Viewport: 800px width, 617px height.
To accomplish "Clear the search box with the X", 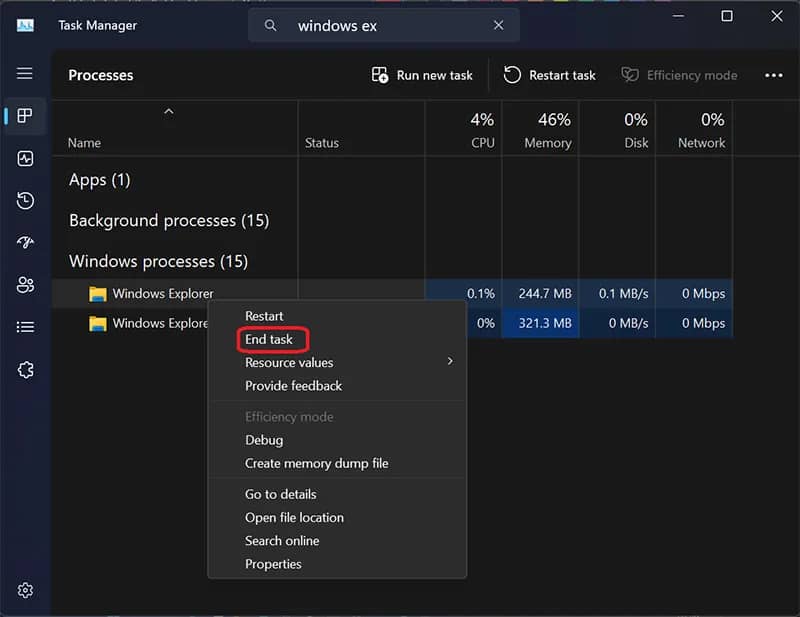I will coord(498,25).
